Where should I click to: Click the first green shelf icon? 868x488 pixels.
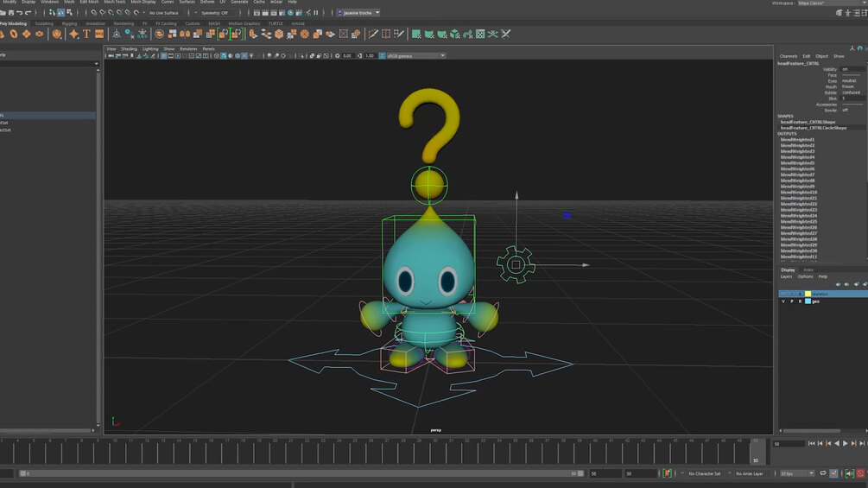pos(416,34)
